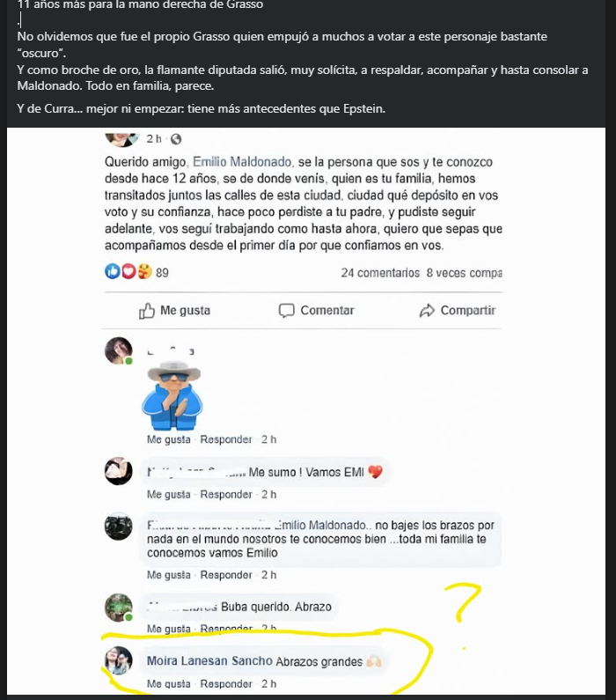Image resolution: width=616 pixels, height=700 pixels.
Task: Click the red heart reaction icon
Action: pos(128,271)
